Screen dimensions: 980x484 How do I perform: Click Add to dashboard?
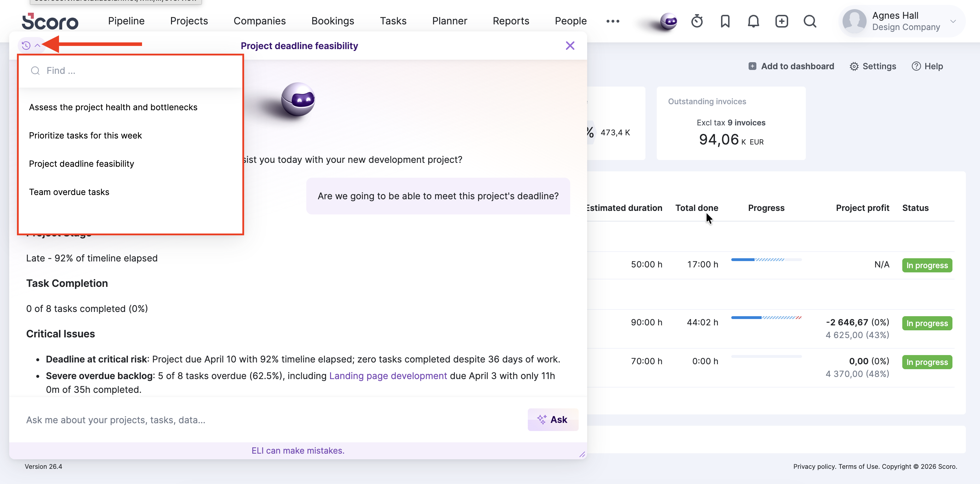[791, 66]
